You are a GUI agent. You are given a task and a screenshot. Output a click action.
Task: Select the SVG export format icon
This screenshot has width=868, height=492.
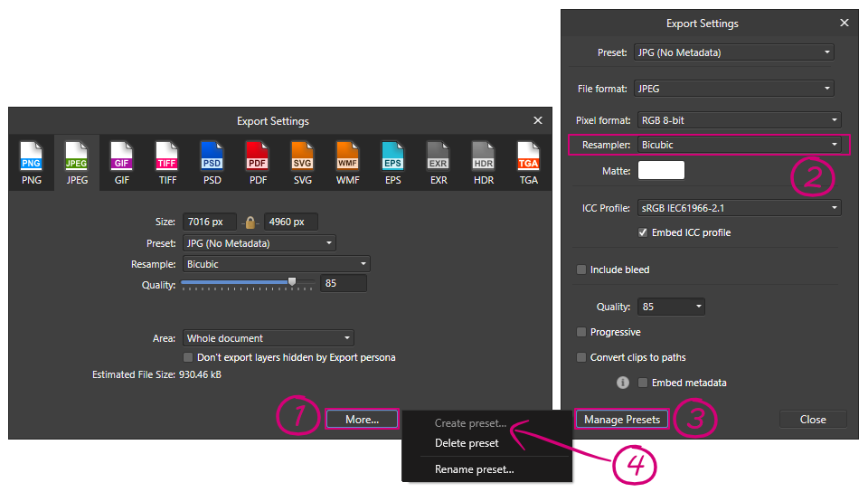click(302, 164)
